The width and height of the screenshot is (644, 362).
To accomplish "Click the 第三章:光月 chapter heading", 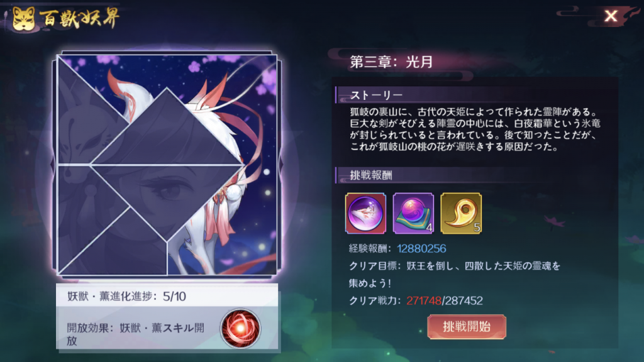I will click(x=391, y=62).
